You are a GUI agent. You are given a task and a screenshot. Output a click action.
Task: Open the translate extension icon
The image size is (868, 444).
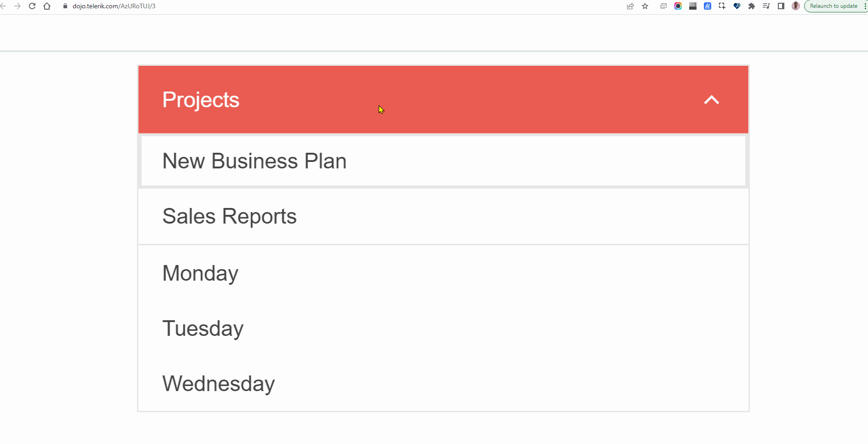pyautogui.click(x=708, y=6)
